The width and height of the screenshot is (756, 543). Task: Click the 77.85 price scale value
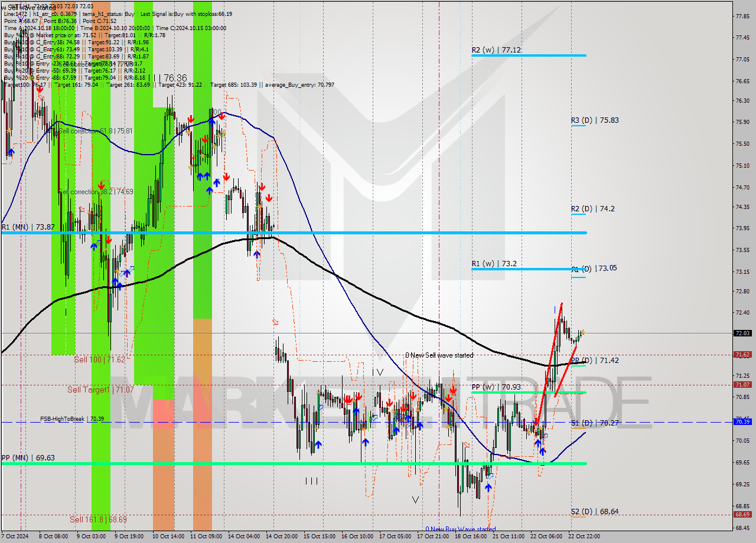tap(742, 16)
